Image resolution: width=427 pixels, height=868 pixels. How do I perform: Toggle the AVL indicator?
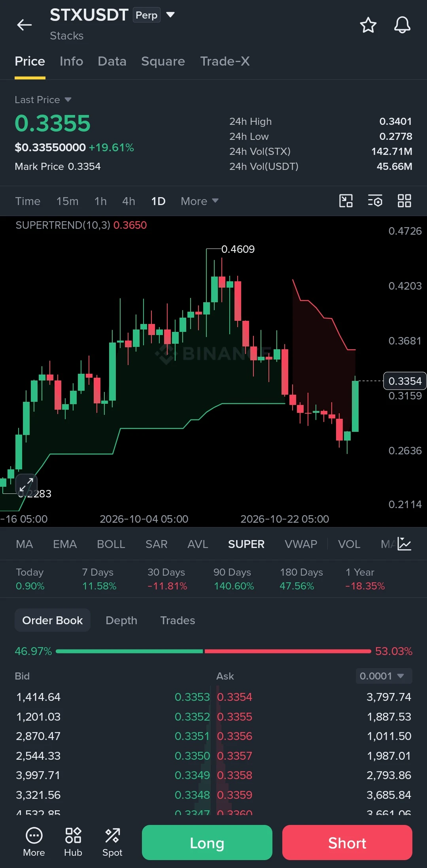(198, 544)
